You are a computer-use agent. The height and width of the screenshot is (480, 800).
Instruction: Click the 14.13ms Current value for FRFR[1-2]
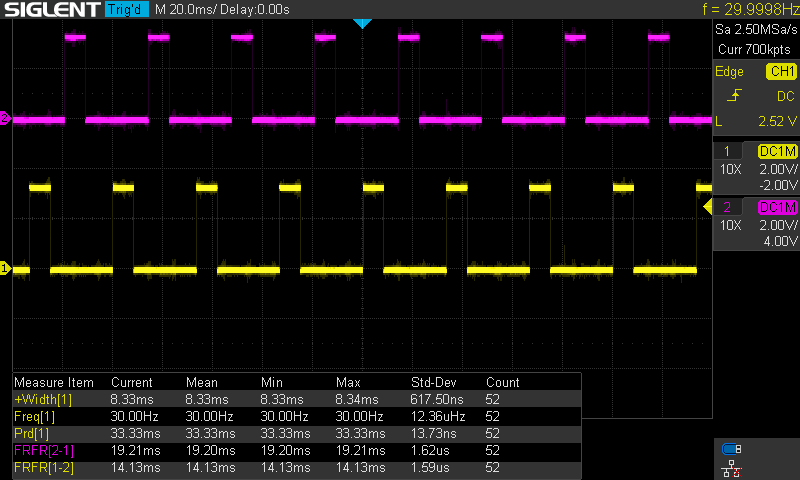[135, 467]
